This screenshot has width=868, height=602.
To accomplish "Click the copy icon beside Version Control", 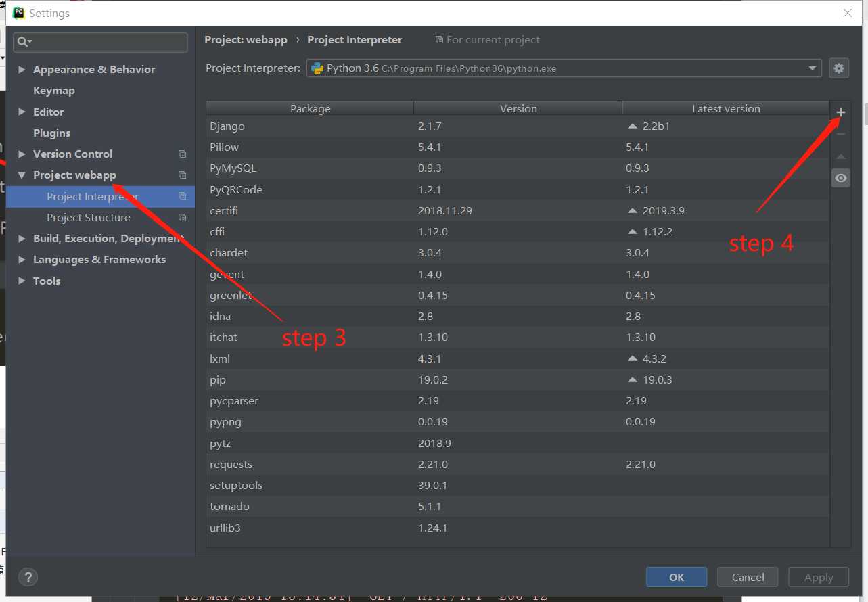I will pos(182,154).
